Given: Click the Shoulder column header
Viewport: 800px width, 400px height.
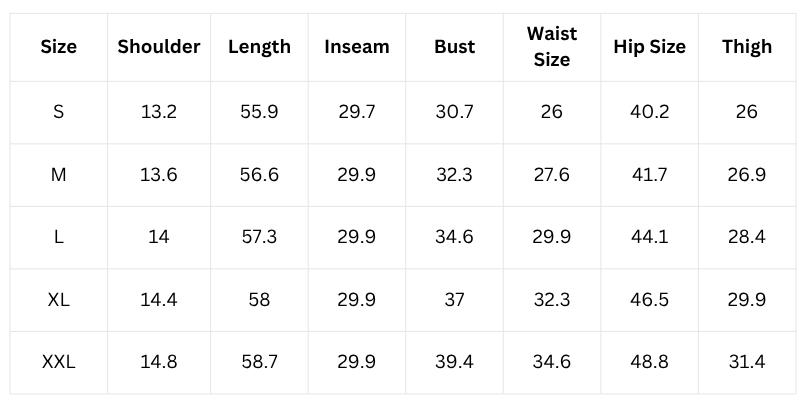Looking at the screenshot, I should click(x=159, y=47).
